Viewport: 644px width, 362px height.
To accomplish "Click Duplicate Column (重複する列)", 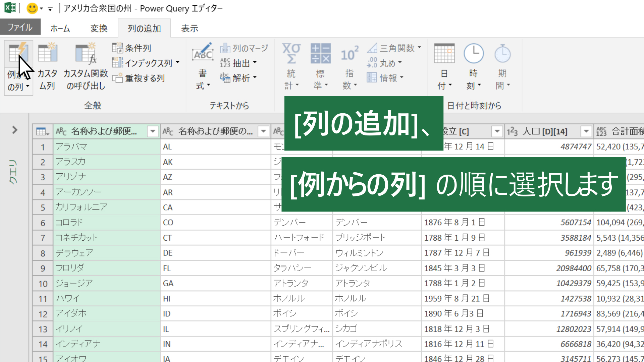I will point(139,78).
